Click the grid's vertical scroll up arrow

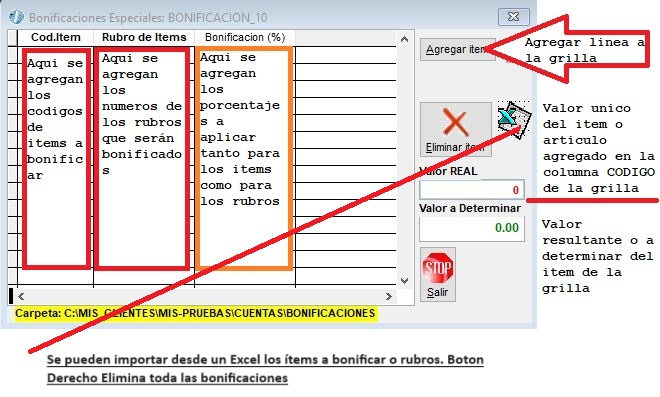point(405,39)
